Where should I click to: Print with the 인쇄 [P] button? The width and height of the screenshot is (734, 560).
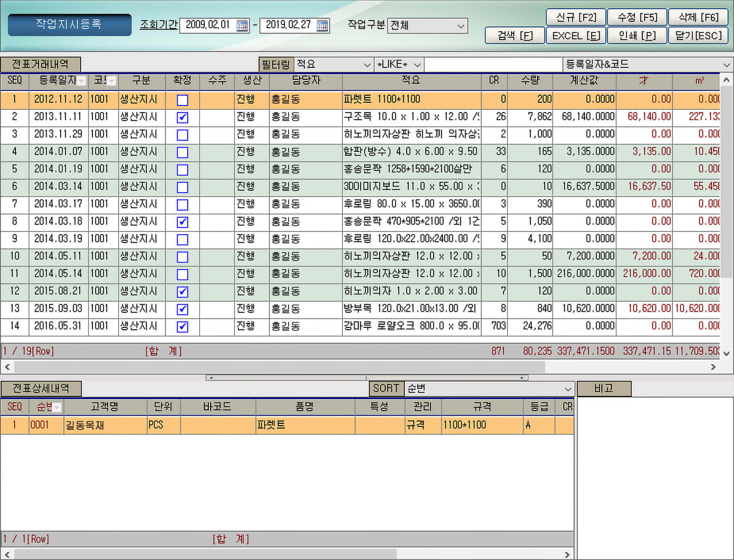(x=637, y=36)
